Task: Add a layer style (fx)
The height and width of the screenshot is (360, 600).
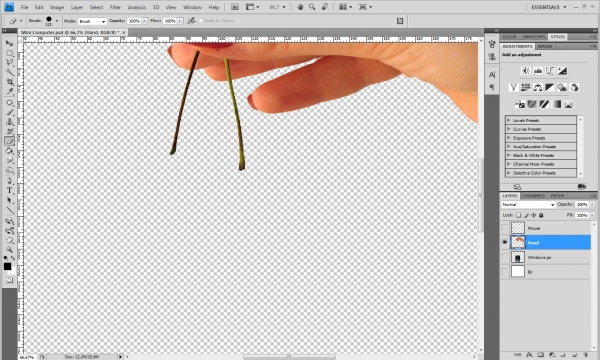Action: click(x=529, y=355)
